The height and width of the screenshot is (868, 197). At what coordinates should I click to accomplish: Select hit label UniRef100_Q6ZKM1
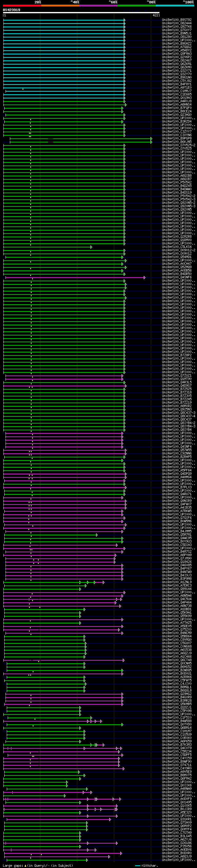click(177, 64)
